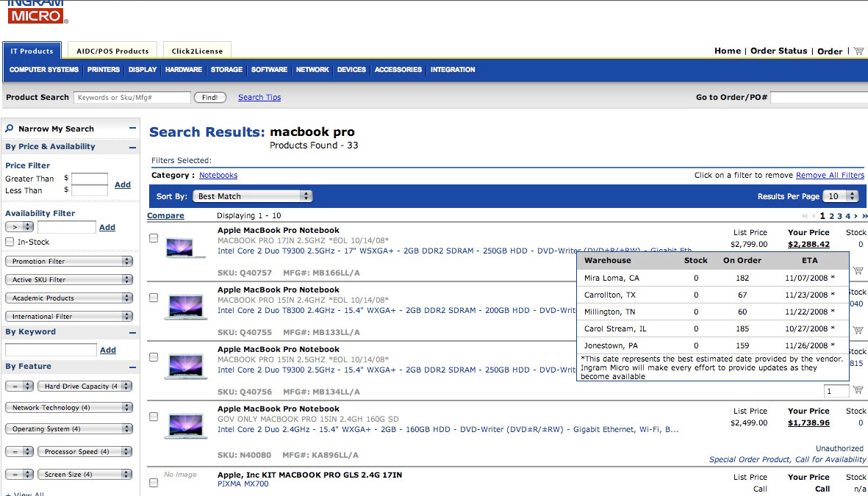Open the INTEGRATION menu

453,70
